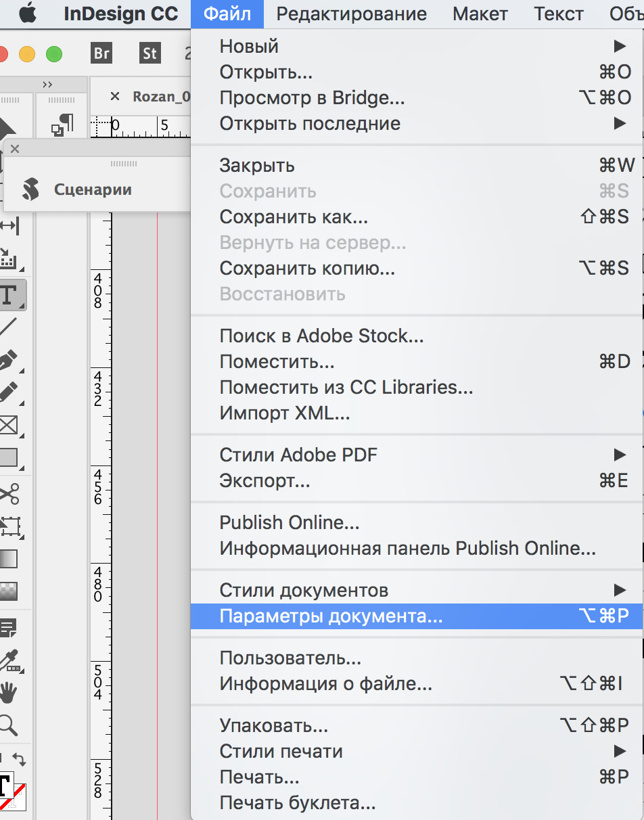Click the text fill color swatch
Image resolution: width=644 pixels, height=820 pixels.
(5, 787)
